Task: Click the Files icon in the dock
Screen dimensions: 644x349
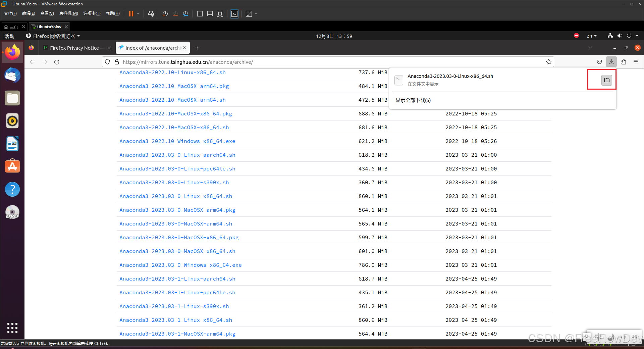Action: pos(12,98)
